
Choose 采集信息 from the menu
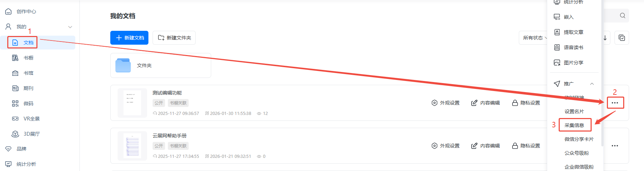coord(574,125)
